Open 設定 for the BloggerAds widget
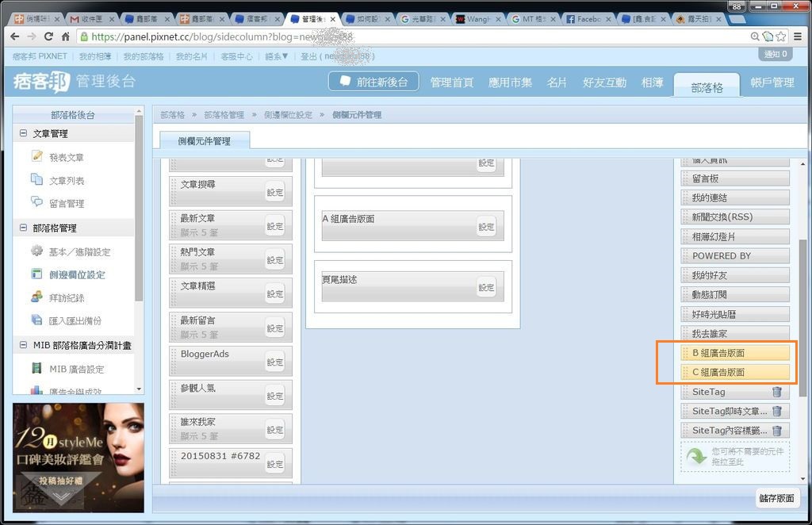812x525 pixels. [275, 362]
